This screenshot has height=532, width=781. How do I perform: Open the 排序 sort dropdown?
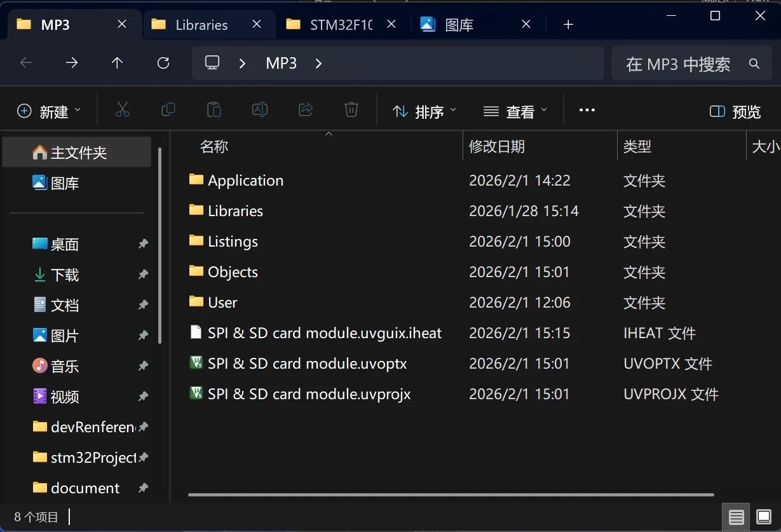click(x=424, y=112)
